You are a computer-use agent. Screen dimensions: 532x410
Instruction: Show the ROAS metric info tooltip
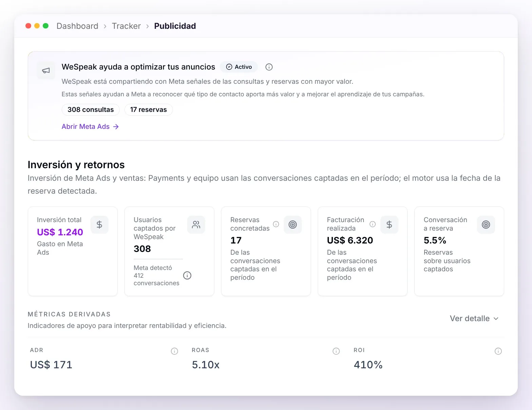(x=336, y=351)
